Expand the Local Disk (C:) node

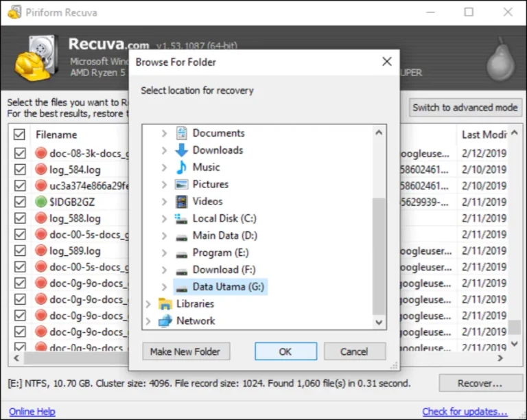pos(164,219)
